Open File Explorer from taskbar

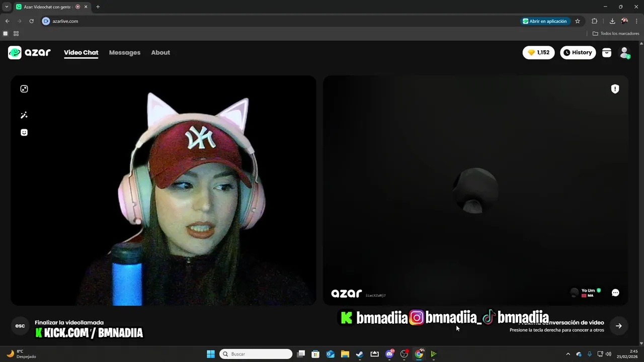pyautogui.click(x=345, y=354)
